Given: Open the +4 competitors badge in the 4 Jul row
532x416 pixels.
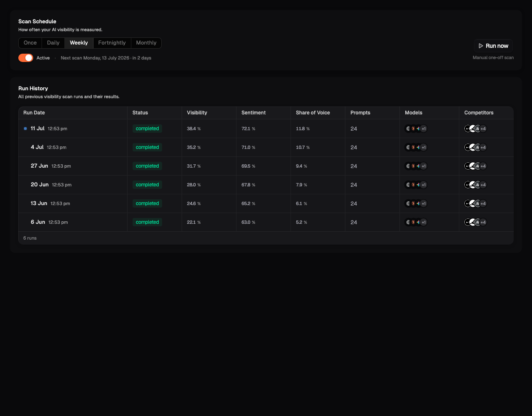Looking at the screenshot, I should 483,148.
